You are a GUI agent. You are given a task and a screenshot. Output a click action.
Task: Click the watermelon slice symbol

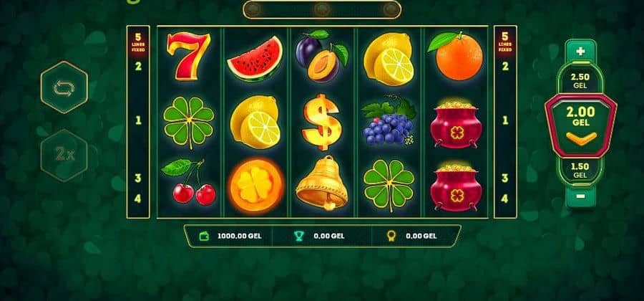[255, 59]
